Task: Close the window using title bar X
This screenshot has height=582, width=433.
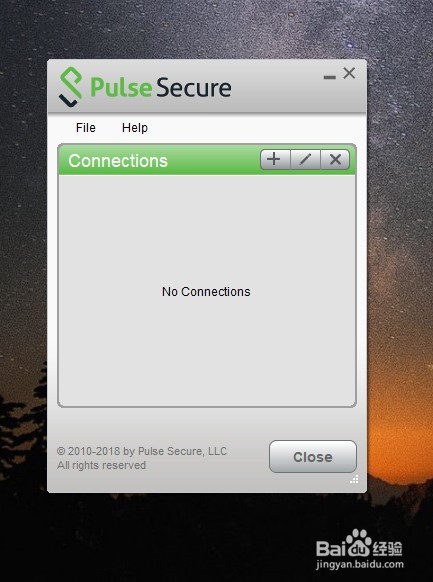Action: point(349,73)
